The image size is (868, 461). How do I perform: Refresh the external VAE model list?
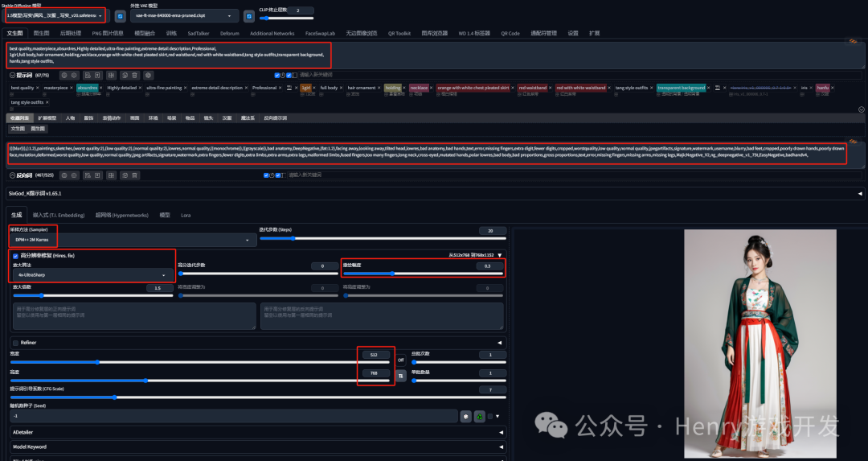pos(249,16)
